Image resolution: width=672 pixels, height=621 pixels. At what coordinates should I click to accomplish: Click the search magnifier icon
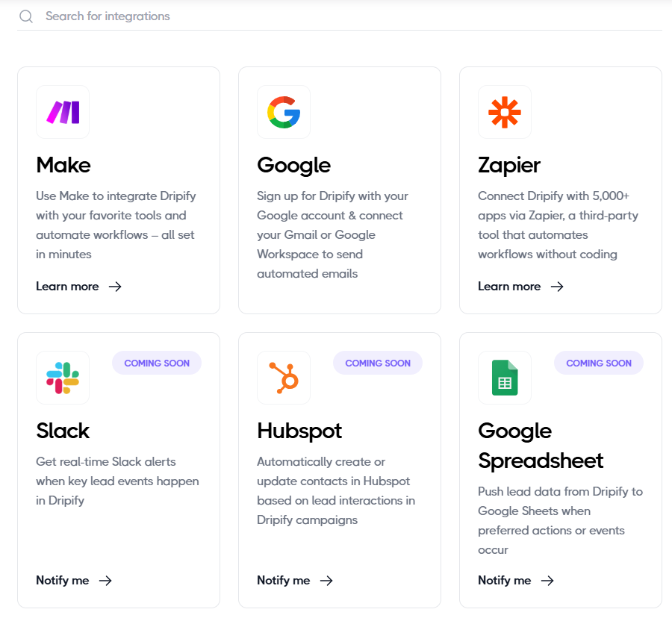click(25, 16)
